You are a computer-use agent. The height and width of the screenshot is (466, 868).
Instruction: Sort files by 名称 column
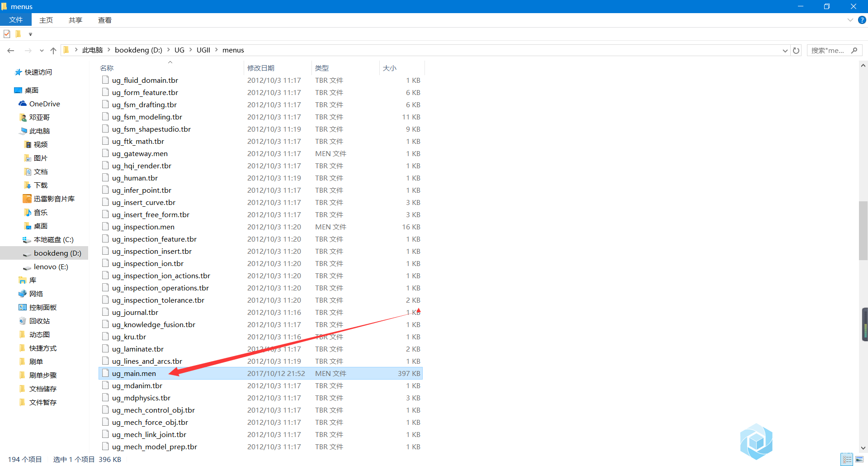(107, 68)
